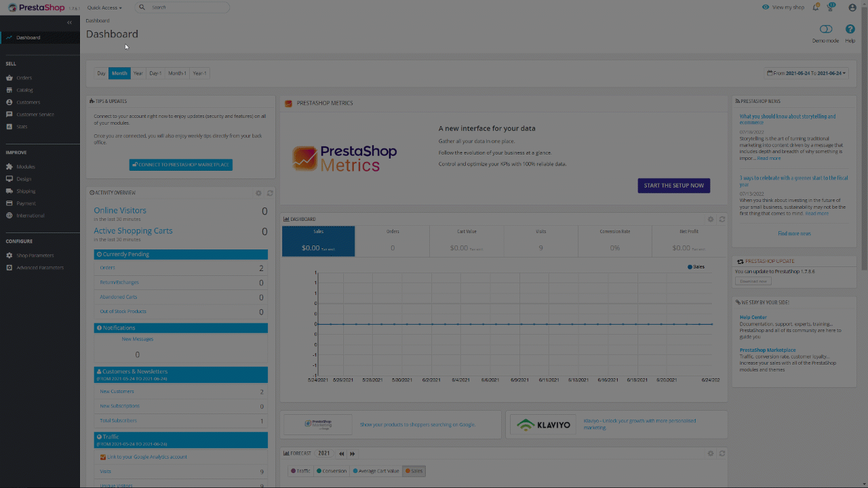Refresh the Activity Overview panel
This screenshot has width=868, height=488.
point(270,193)
